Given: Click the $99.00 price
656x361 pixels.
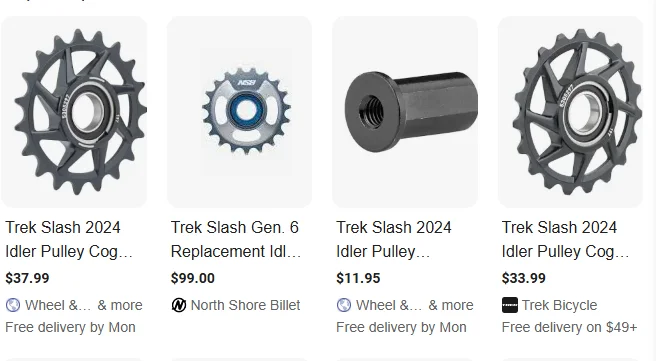Looking at the screenshot, I should point(193,278).
